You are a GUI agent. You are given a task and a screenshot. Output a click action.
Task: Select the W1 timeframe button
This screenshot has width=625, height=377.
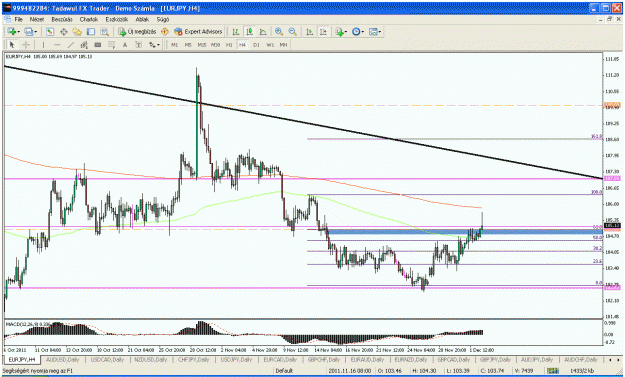coord(270,45)
